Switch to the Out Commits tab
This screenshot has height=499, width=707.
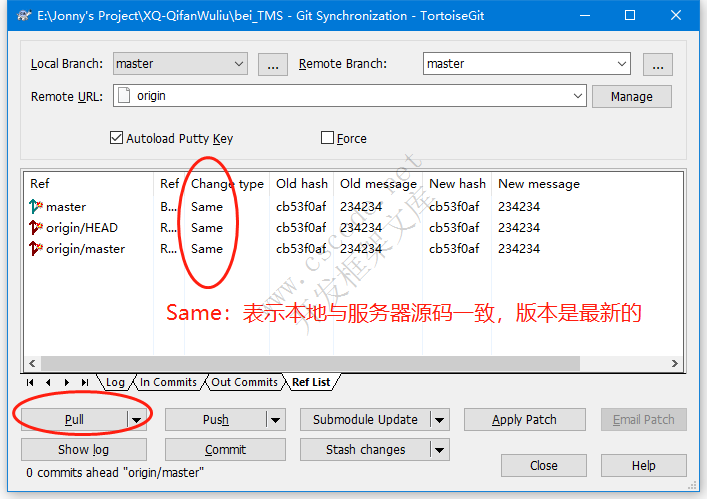pos(244,382)
